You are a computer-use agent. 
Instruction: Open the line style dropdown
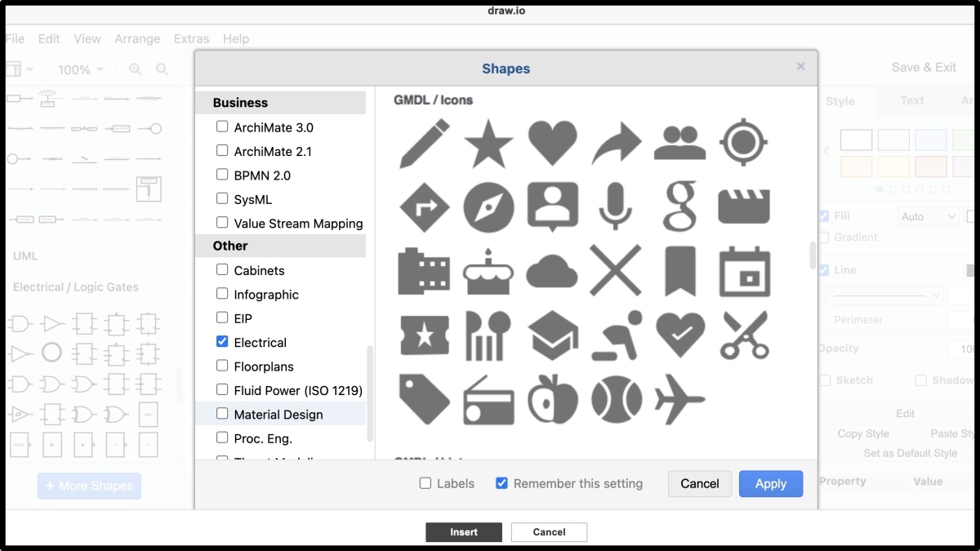click(x=884, y=295)
